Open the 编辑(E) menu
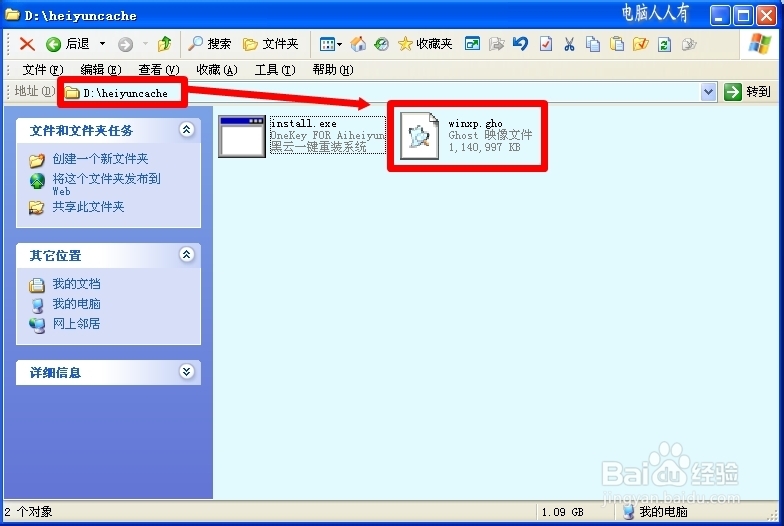Image resolution: width=784 pixels, height=526 pixels. [x=101, y=70]
